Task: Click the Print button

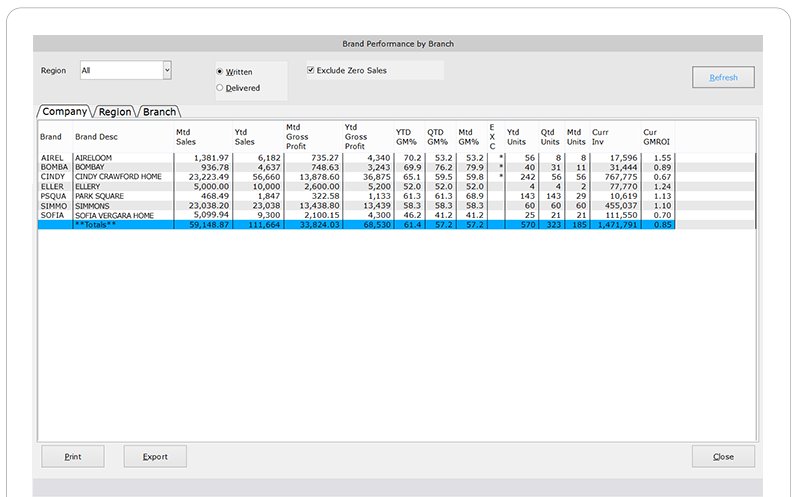Action: coord(72,456)
